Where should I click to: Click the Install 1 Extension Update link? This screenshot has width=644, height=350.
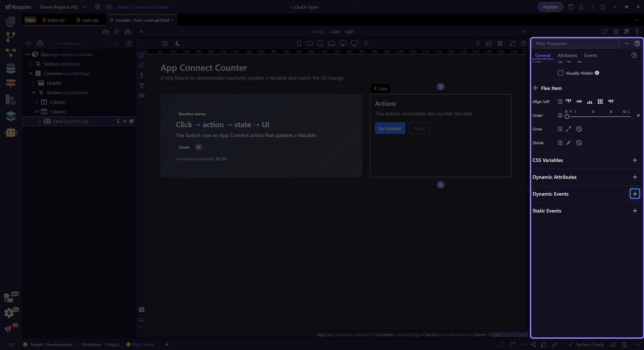tap(143, 7)
